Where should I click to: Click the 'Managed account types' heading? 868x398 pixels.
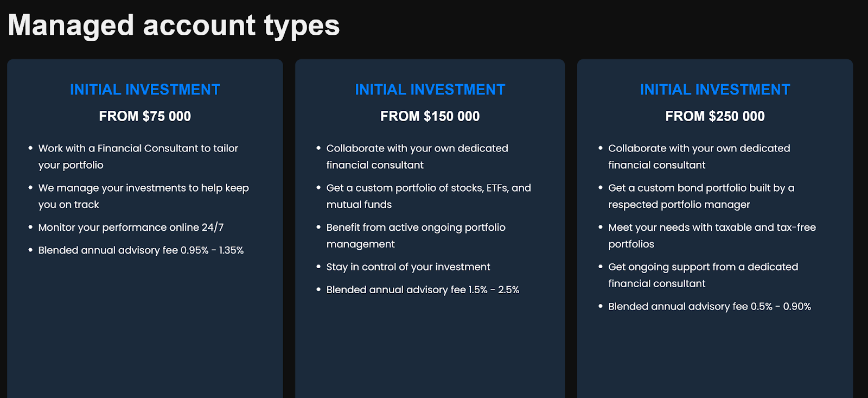(x=174, y=26)
